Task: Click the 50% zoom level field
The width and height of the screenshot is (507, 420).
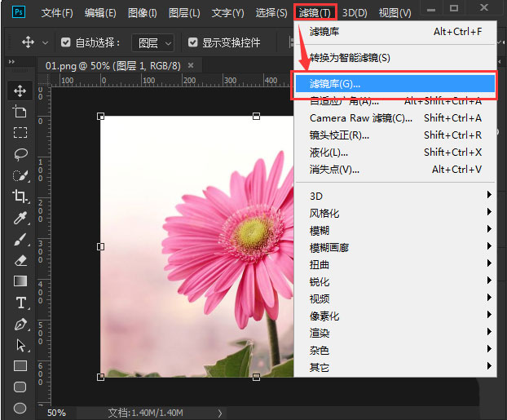Action: (x=56, y=413)
